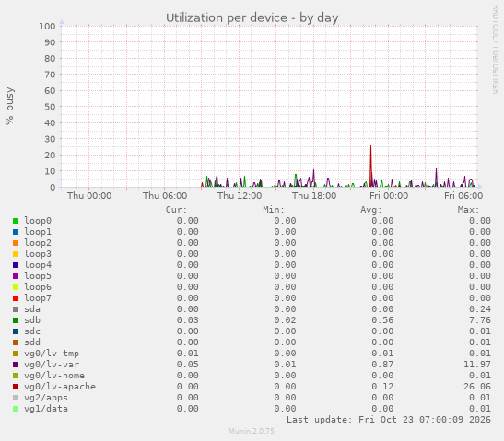Screen dimensions: 504x441
Task: Click the vg0/lv-apache max value 26.06
Action: tap(477, 387)
